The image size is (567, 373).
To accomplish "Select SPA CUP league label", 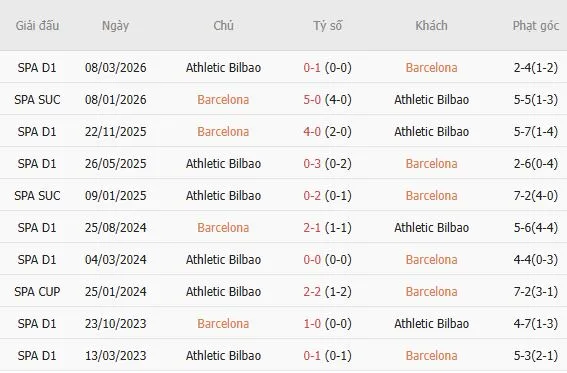I will (x=37, y=291).
